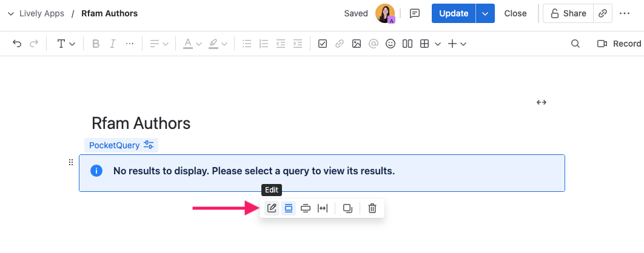Toggle the macro to wide width
Image resolution: width=644 pixels, height=253 pixels.
306,209
